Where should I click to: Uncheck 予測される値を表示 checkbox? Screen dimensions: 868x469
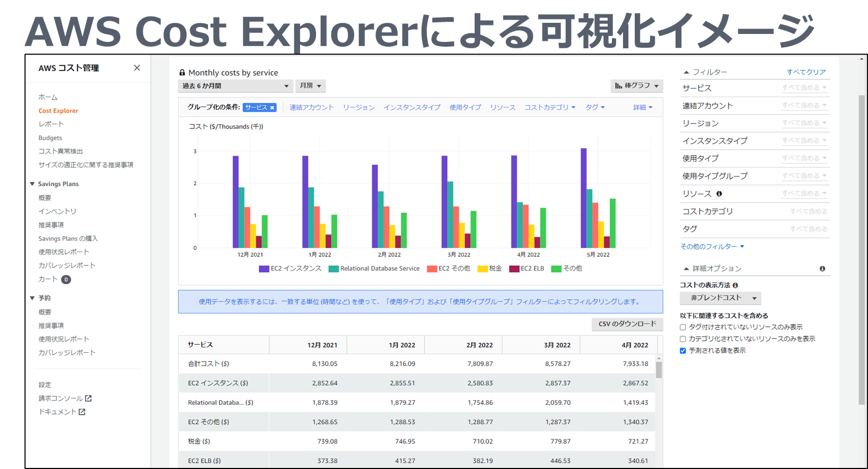(683, 351)
